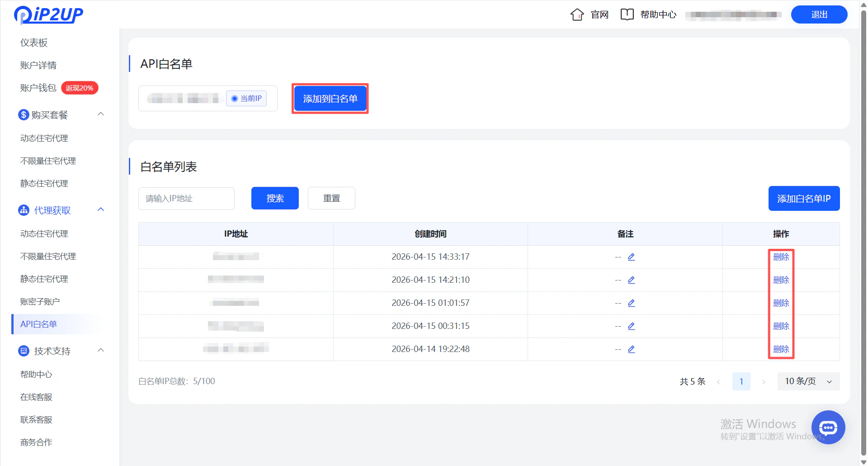The image size is (868, 466).
Task: Click the next page arrow in pagination
Action: 764,381
